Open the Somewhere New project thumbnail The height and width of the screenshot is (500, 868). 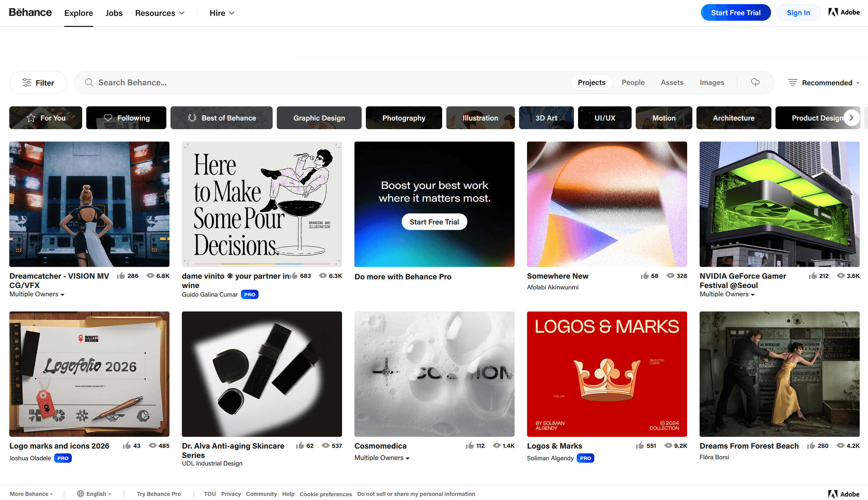(607, 204)
